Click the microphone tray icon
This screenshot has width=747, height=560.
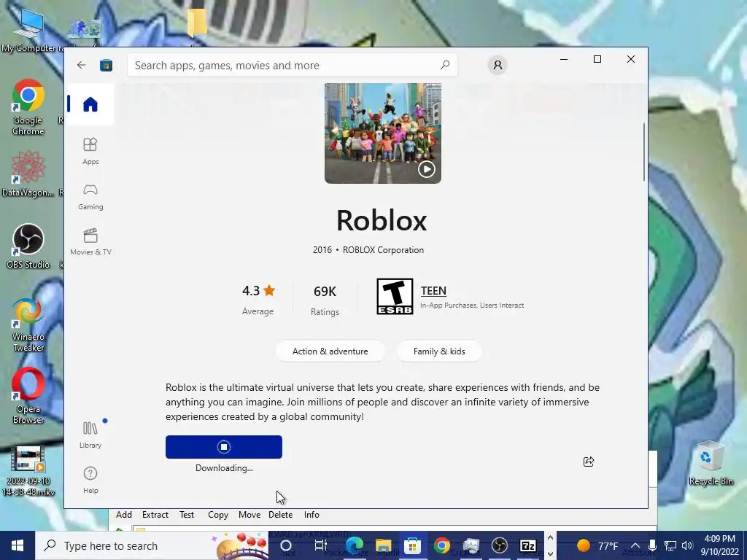(652, 545)
